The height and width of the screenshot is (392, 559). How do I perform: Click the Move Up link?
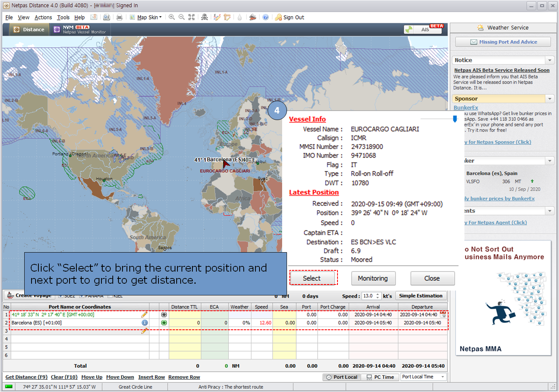point(92,377)
